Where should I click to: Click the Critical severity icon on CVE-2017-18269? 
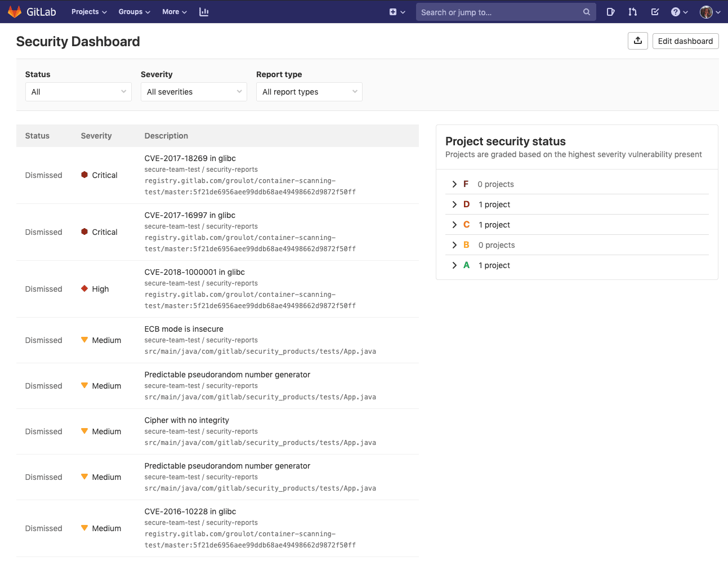(x=84, y=175)
